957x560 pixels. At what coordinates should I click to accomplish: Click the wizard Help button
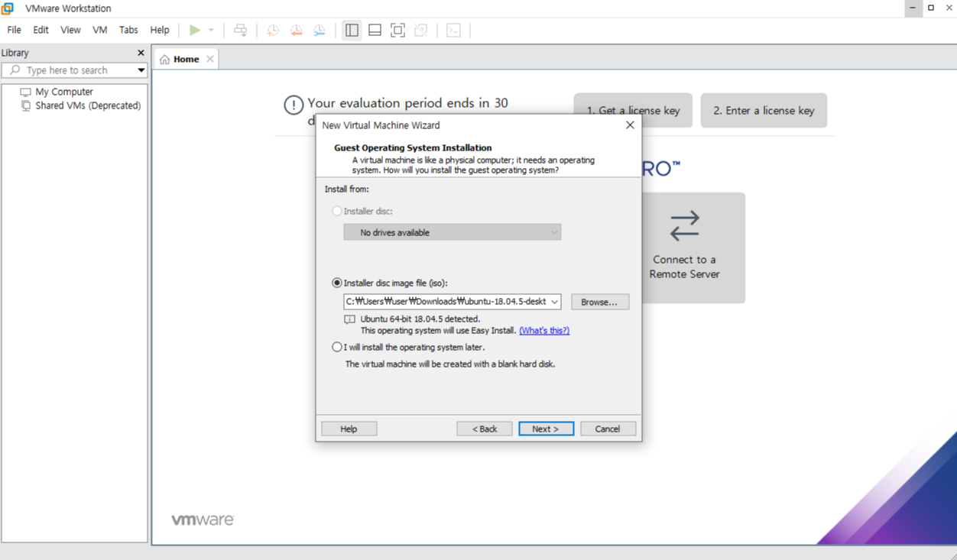pyautogui.click(x=349, y=429)
